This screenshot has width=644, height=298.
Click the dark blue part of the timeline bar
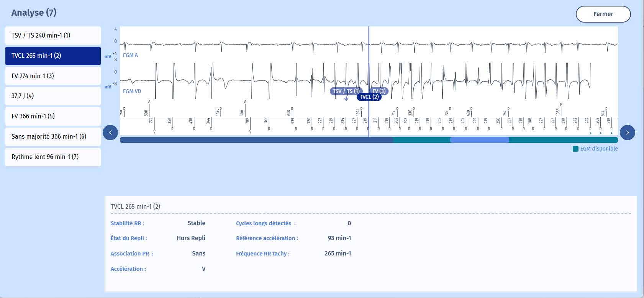click(256, 140)
